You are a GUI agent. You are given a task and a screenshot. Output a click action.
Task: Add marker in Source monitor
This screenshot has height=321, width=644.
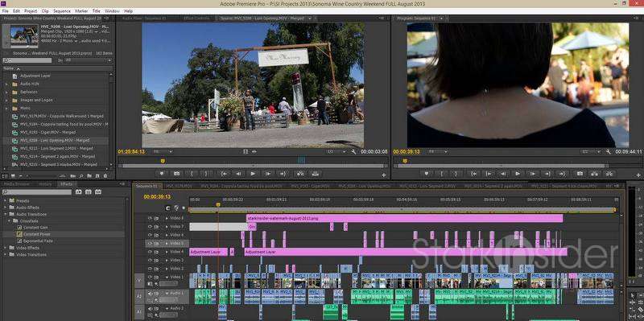tap(162, 174)
